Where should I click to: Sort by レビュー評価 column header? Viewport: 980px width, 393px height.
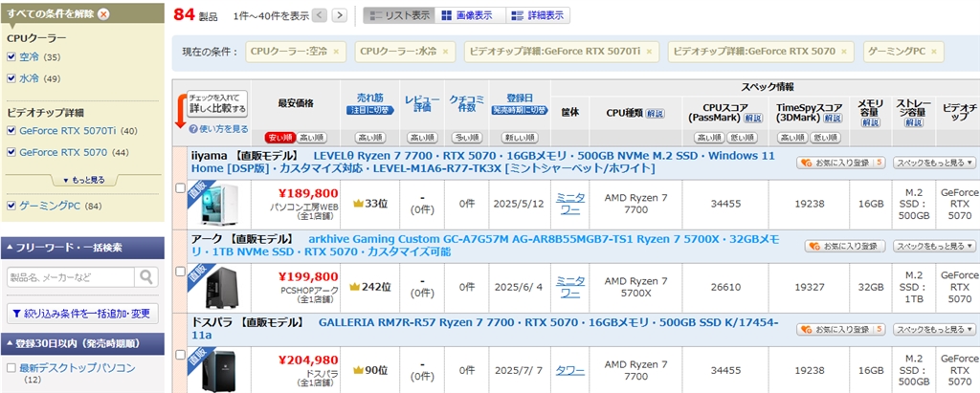pyautogui.click(x=422, y=103)
